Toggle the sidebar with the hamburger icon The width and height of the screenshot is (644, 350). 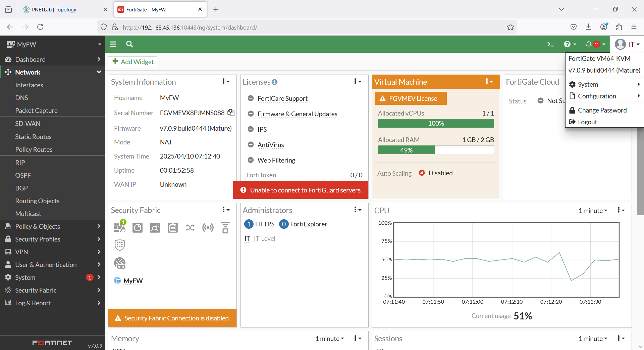[x=113, y=44]
